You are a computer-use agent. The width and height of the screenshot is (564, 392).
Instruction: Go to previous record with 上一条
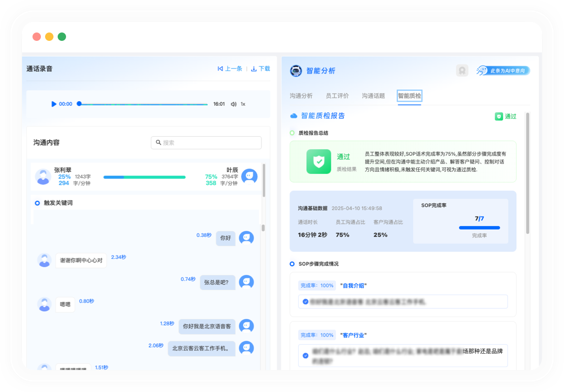[230, 69]
